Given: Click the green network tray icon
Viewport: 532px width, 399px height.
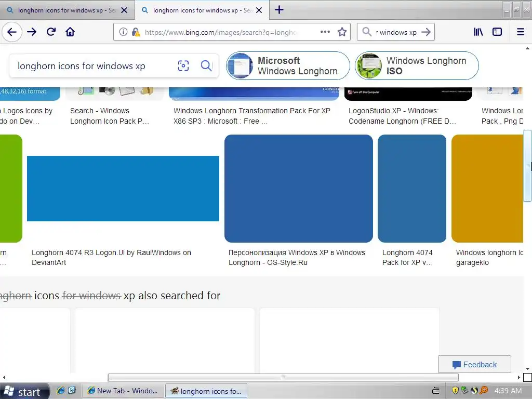Looking at the screenshot, I should pos(465,391).
